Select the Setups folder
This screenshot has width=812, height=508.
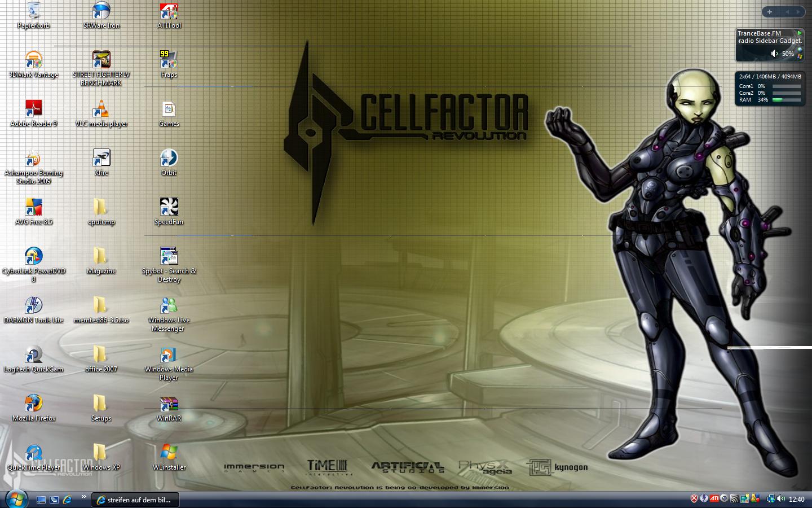click(x=101, y=408)
